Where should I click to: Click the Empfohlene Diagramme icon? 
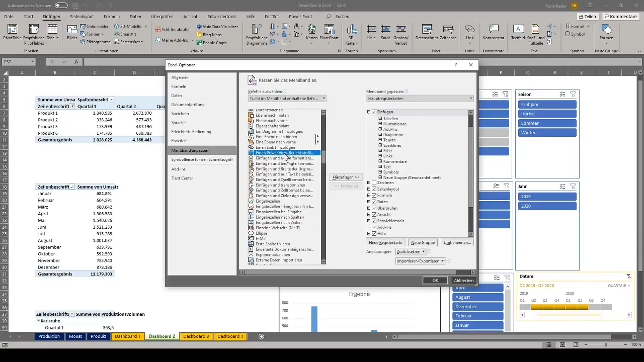[257, 34]
